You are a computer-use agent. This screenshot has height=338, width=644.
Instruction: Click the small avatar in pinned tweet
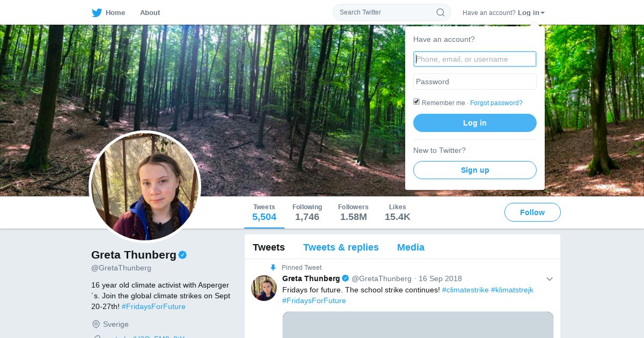point(264,288)
